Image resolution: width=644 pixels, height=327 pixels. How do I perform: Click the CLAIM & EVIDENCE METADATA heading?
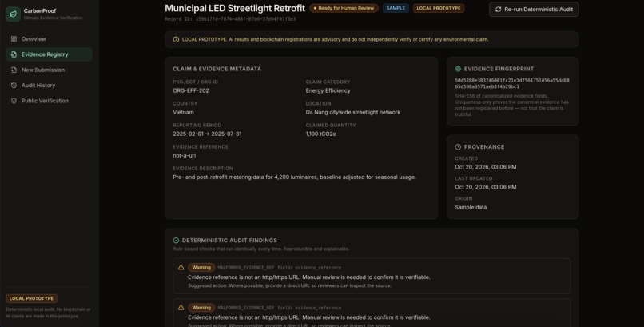click(x=217, y=69)
